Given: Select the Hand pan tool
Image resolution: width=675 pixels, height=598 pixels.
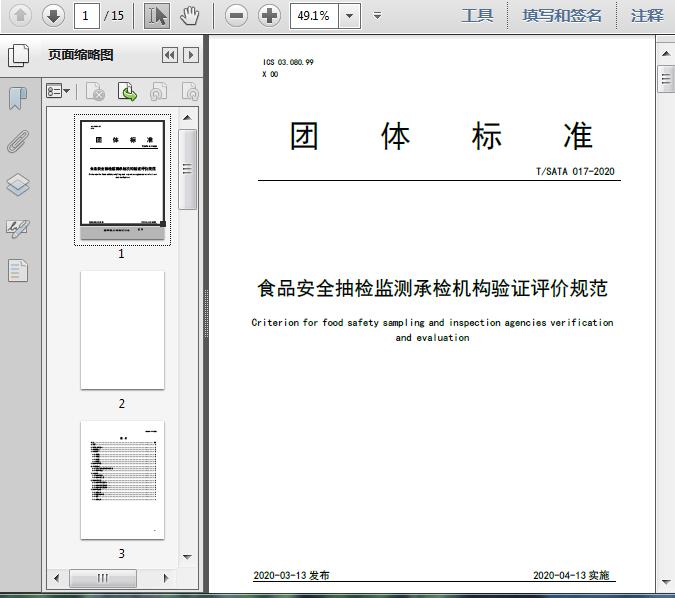Looking at the screenshot, I should tap(190, 15).
